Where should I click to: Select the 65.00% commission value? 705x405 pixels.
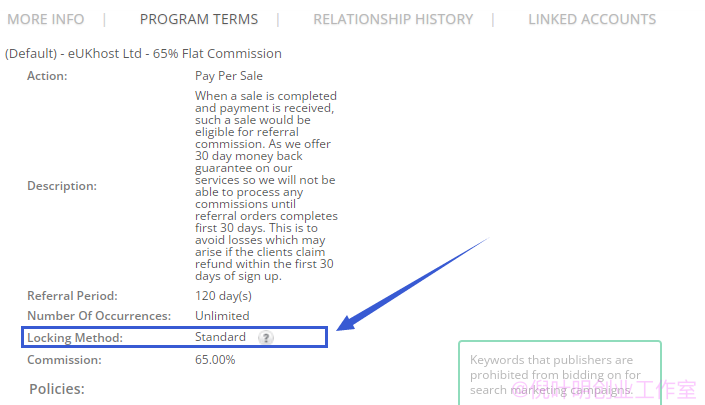point(215,360)
